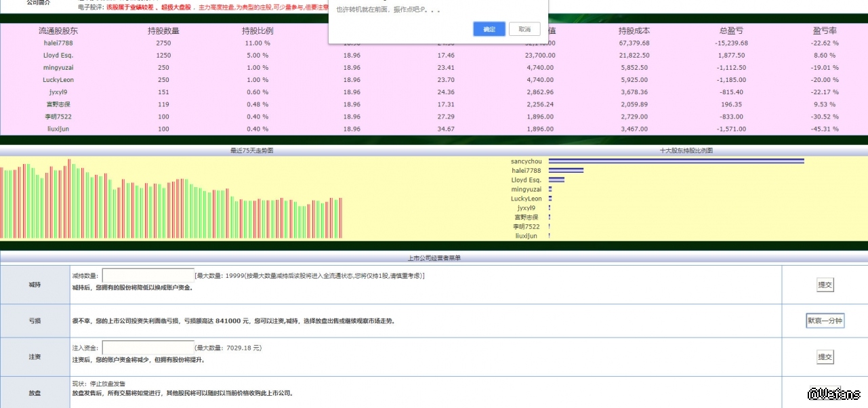
Task: Click the 总盈亏 column header
Action: pyautogui.click(x=730, y=31)
